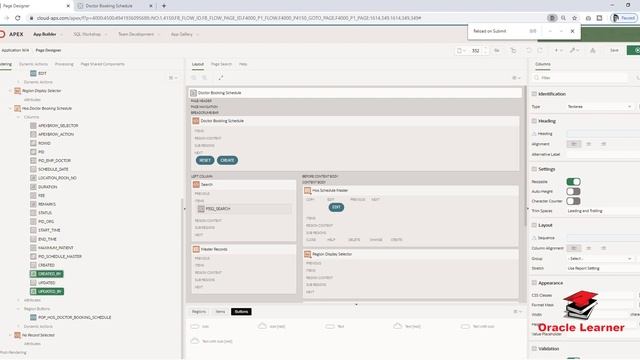
Task: Switch to the Processing tab
Action: click(64, 64)
